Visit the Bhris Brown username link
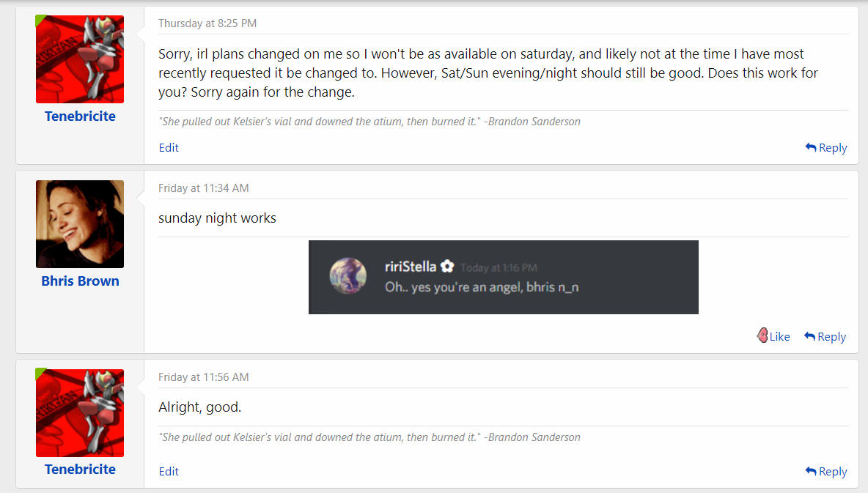The image size is (868, 493). click(x=80, y=281)
